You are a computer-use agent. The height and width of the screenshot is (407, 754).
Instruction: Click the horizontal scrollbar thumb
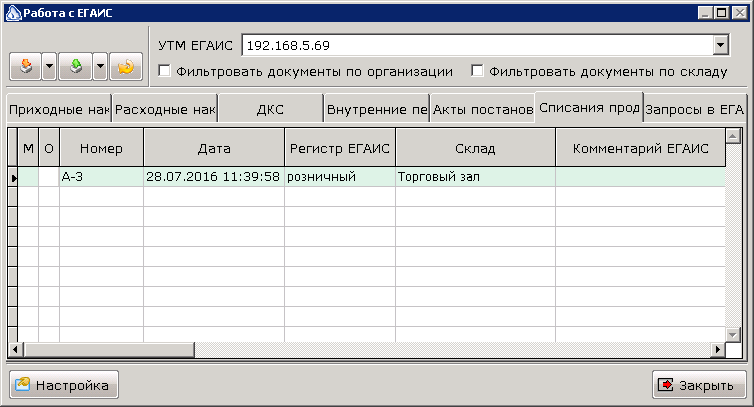coord(109,349)
